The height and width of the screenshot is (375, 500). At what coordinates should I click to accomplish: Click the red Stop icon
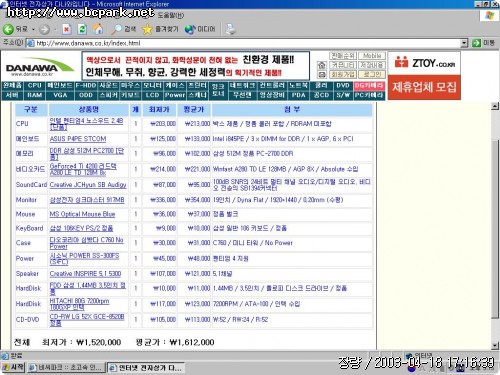[x=66, y=29]
